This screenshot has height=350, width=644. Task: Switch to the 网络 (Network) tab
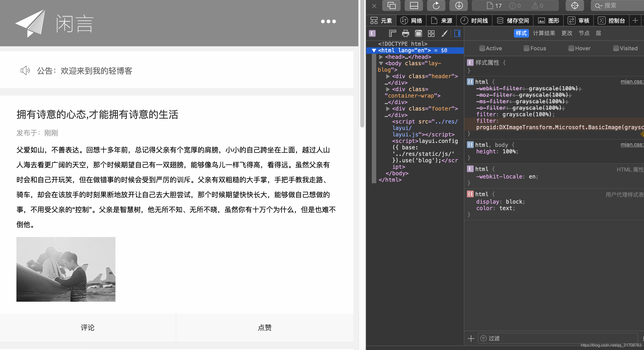[411, 20]
